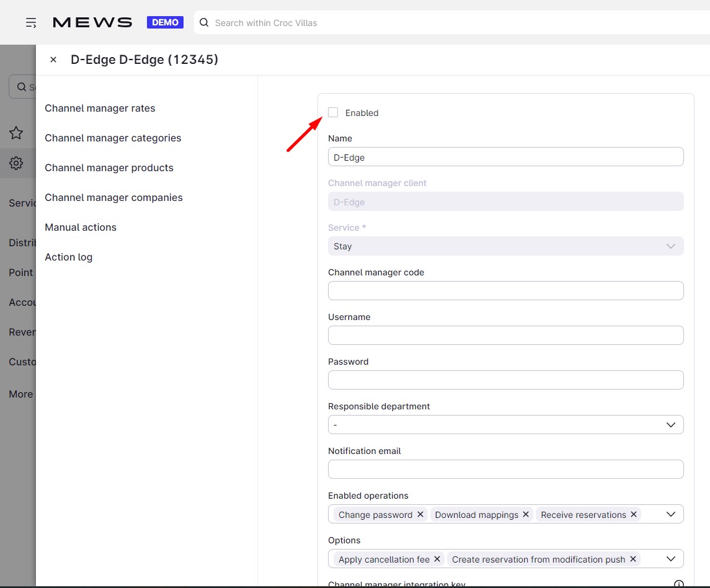The image size is (710, 588).
Task: Tick the Enabled checkbox
Action: [x=333, y=112]
